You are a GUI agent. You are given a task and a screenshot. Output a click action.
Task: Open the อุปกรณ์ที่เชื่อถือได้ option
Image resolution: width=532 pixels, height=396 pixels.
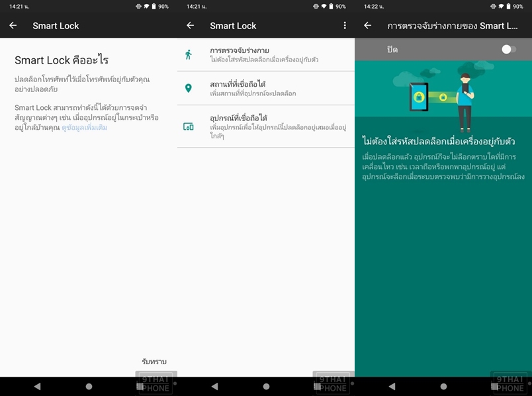click(265, 126)
